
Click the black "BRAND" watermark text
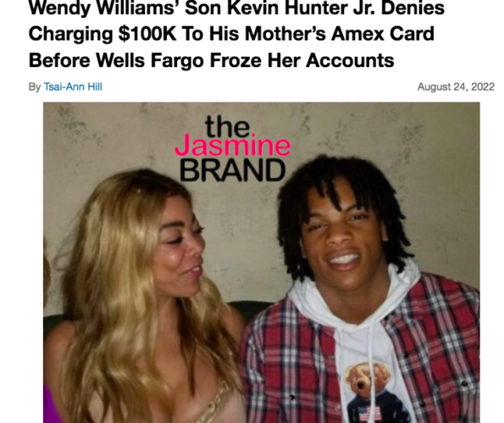click(x=233, y=170)
